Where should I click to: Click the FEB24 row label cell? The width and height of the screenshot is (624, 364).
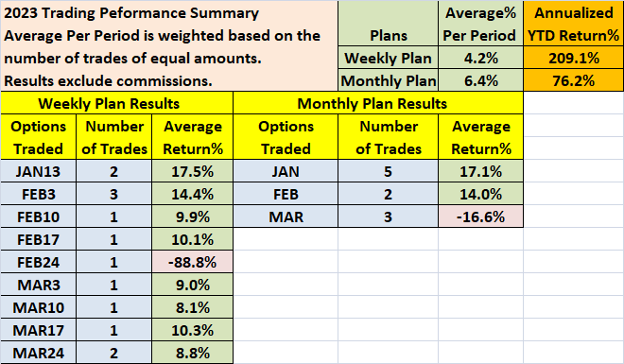tap(38, 262)
